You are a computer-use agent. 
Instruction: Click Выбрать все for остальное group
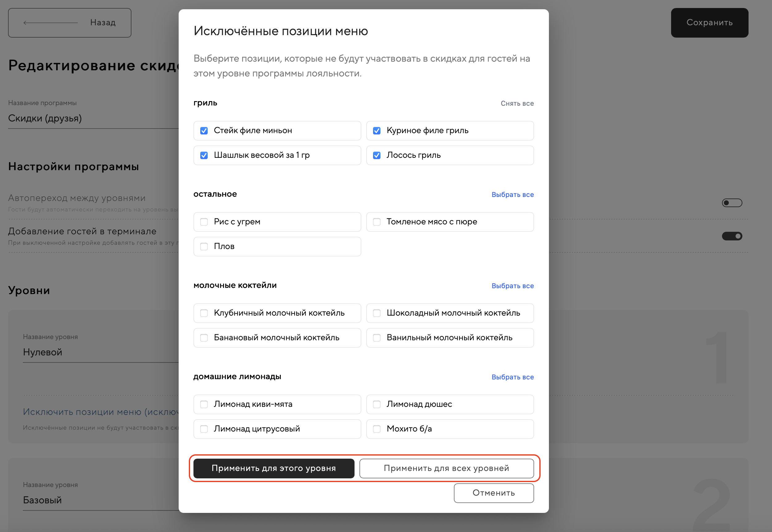513,195
